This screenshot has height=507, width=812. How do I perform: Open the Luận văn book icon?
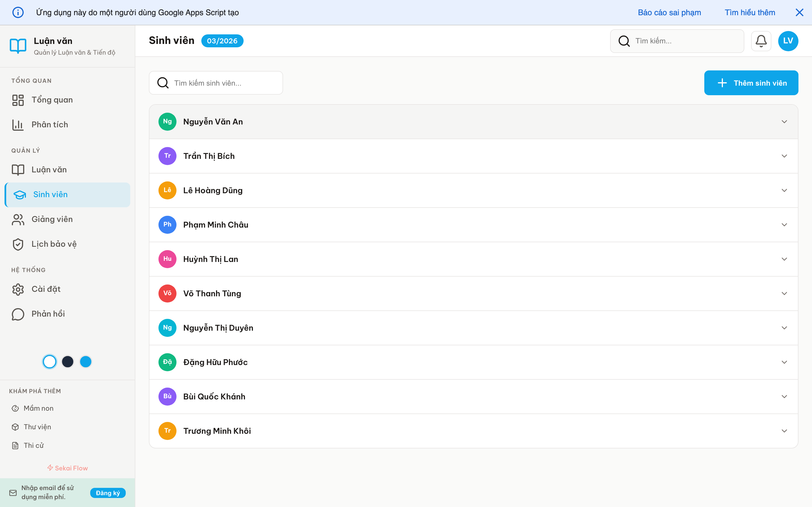[x=18, y=170]
